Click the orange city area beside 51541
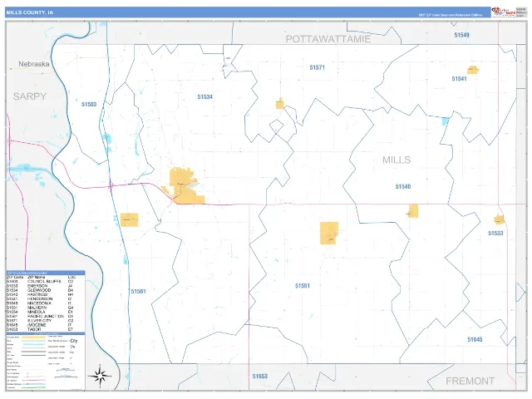The height and width of the screenshot is (399, 532). [473, 70]
